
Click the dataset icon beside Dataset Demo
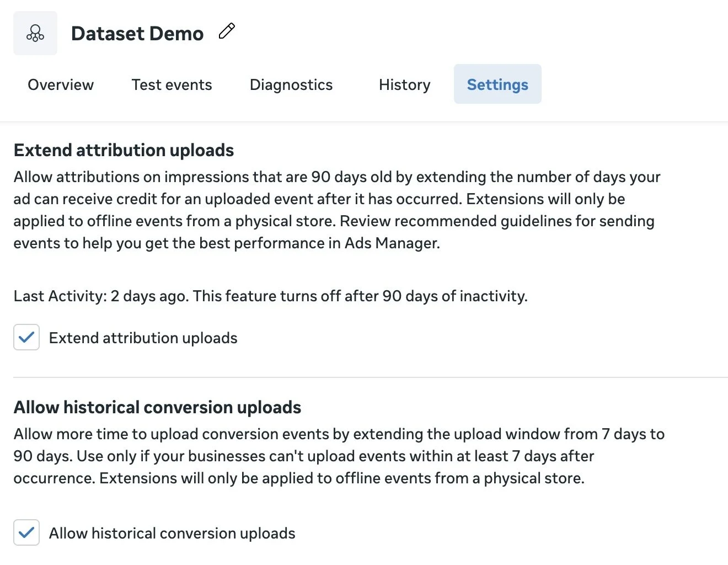(x=35, y=33)
